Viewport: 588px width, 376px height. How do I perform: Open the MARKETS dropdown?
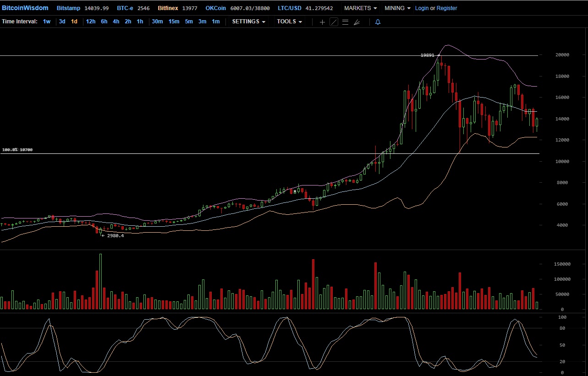(360, 8)
